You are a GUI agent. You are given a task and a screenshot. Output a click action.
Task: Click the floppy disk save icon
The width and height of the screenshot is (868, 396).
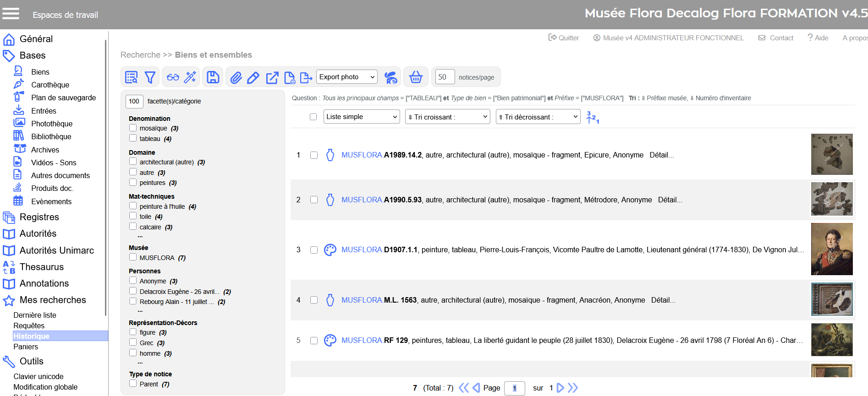213,77
